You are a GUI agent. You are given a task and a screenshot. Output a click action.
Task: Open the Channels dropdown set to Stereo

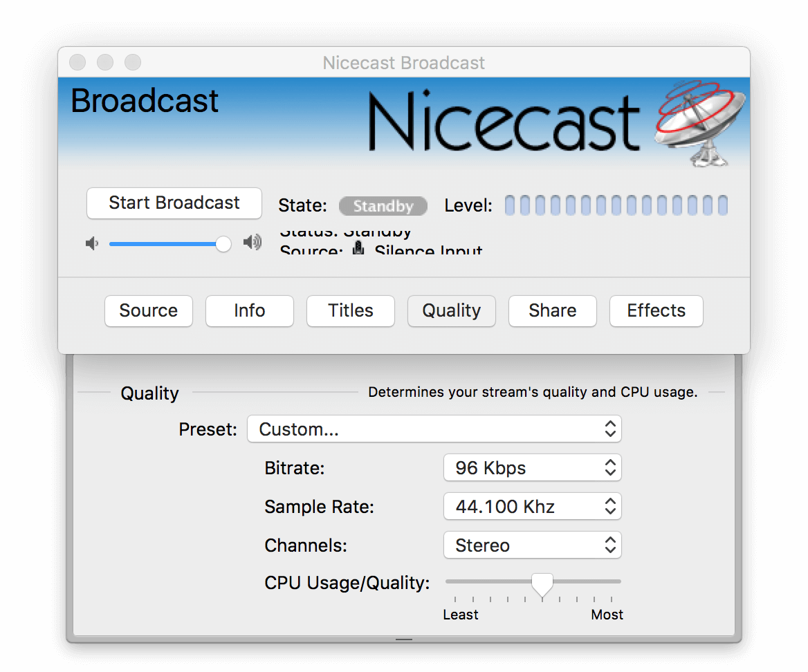[532, 545]
